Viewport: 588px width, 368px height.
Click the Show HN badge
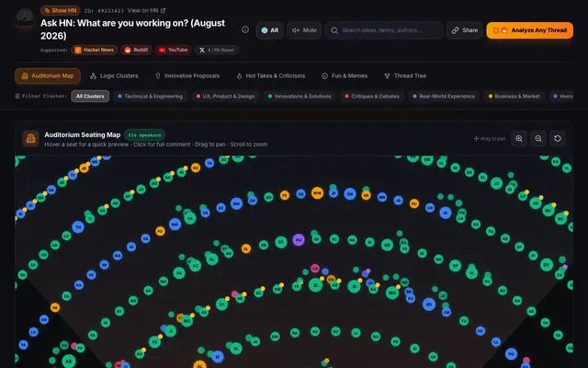[61, 10]
